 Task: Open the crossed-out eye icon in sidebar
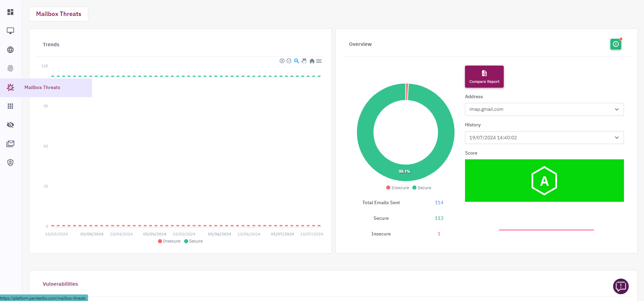click(11, 125)
